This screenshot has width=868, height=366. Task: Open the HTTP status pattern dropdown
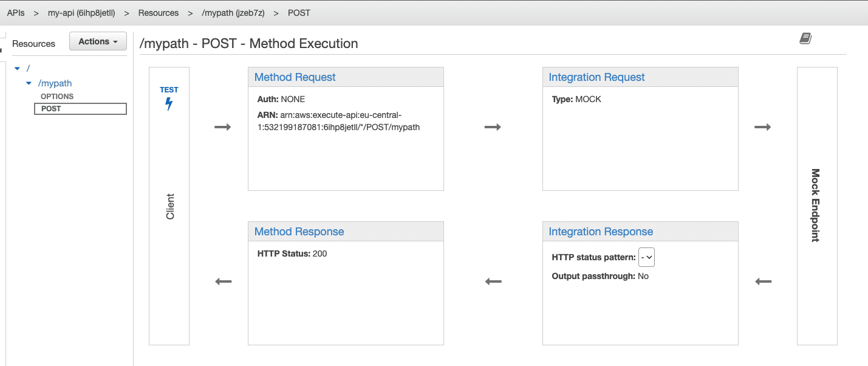646,257
